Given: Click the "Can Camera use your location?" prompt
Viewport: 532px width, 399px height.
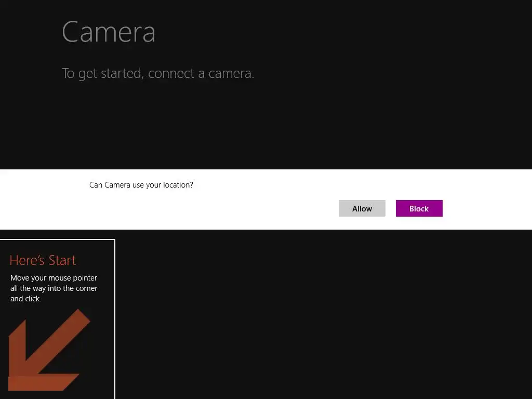Looking at the screenshot, I should [141, 185].
